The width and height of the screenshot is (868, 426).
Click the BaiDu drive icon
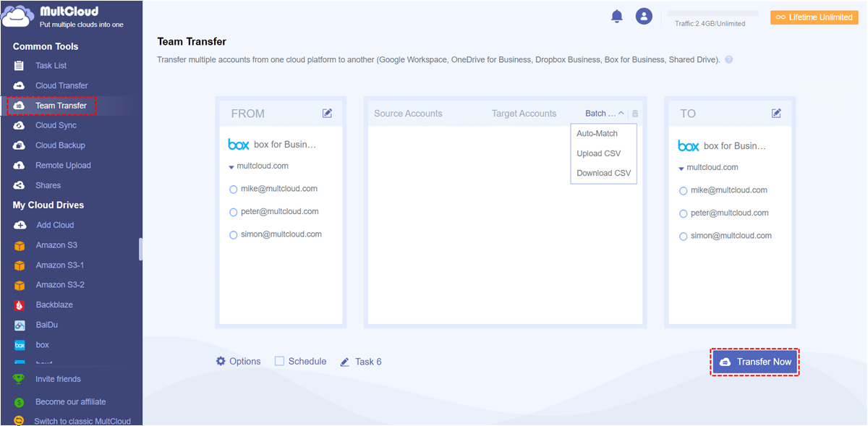coord(20,325)
